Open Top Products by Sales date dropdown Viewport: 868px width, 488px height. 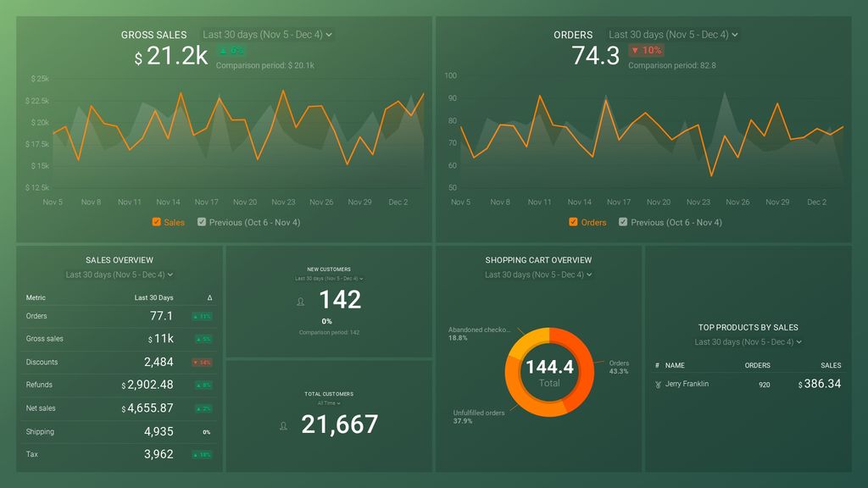tap(748, 342)
